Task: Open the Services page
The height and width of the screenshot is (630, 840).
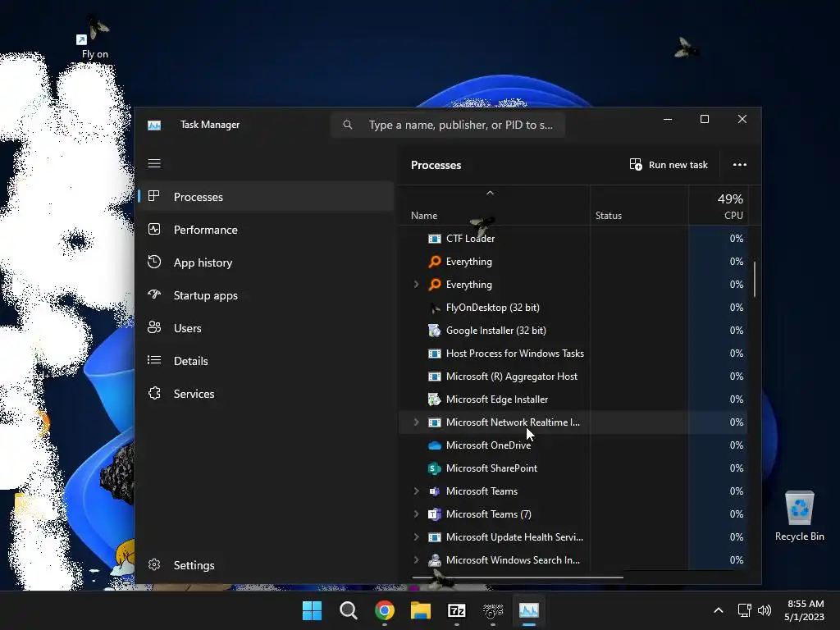Action: (x=267, y=394)
